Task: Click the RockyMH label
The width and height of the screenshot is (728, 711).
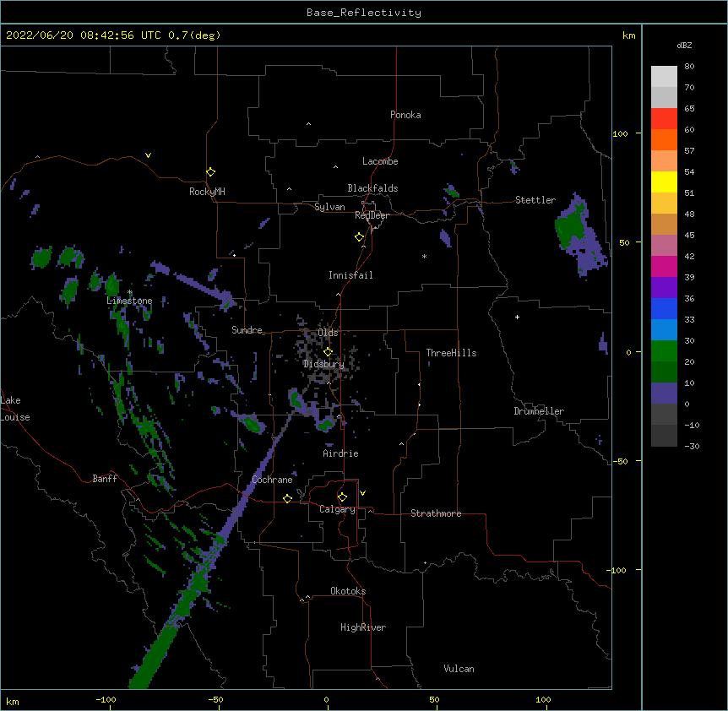Action: coord(207,192)
